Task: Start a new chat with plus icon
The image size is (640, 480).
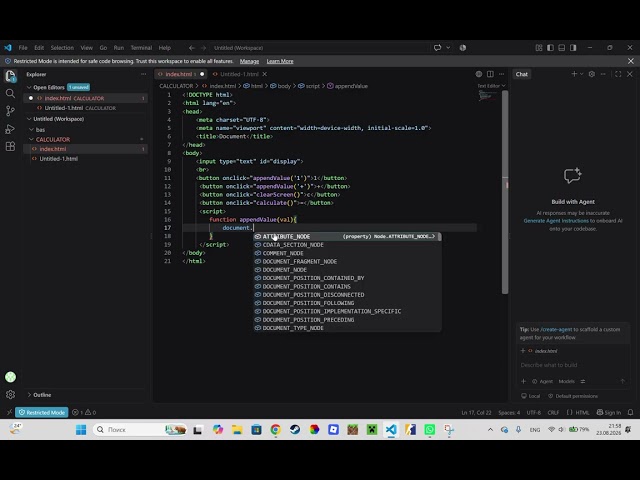Action: coord(574,74)
